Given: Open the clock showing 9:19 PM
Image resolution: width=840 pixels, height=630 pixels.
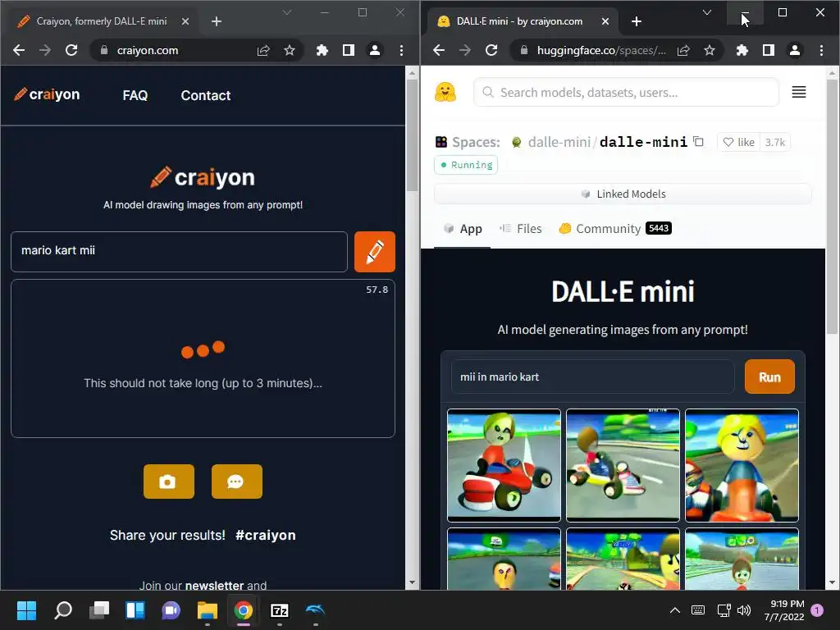Looking at the screenshot, I should 784,610.
